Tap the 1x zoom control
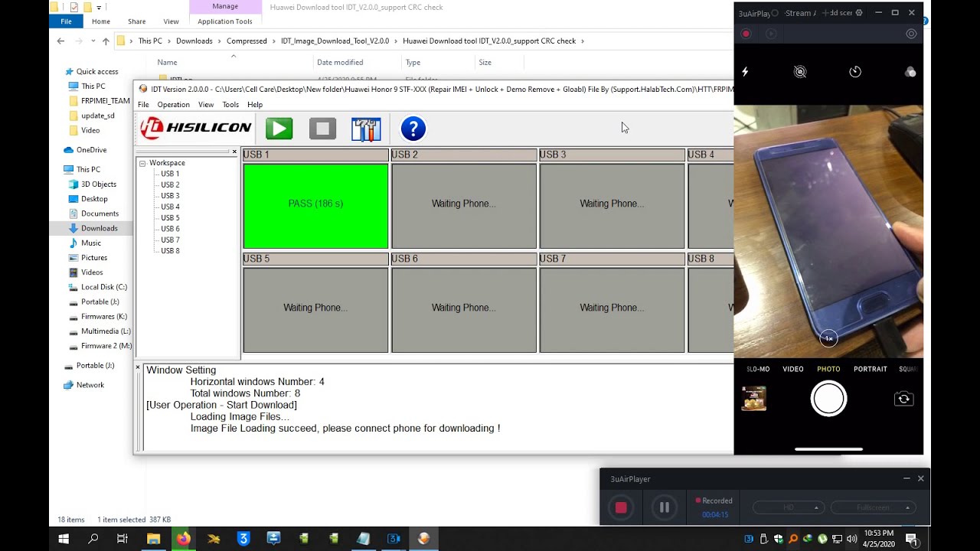The height and width of the screenshot is (551, 980). [828, 338]
